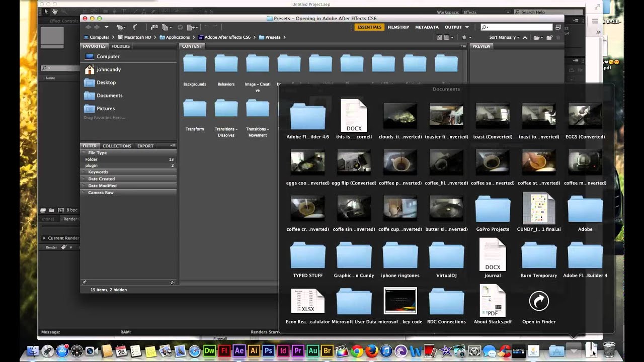Select the Hand tool in After Effects toolbar
Viewport: 644px width, 362px height.
click(55, 12)
